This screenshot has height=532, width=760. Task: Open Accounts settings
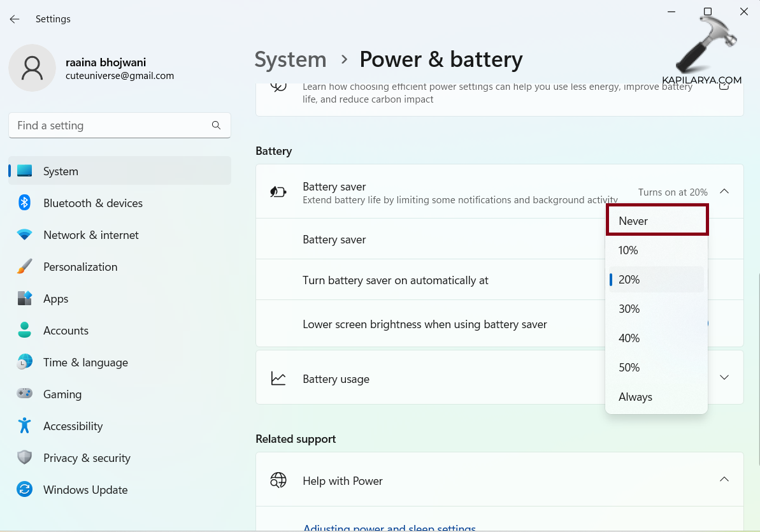click(x=66, y=331)
